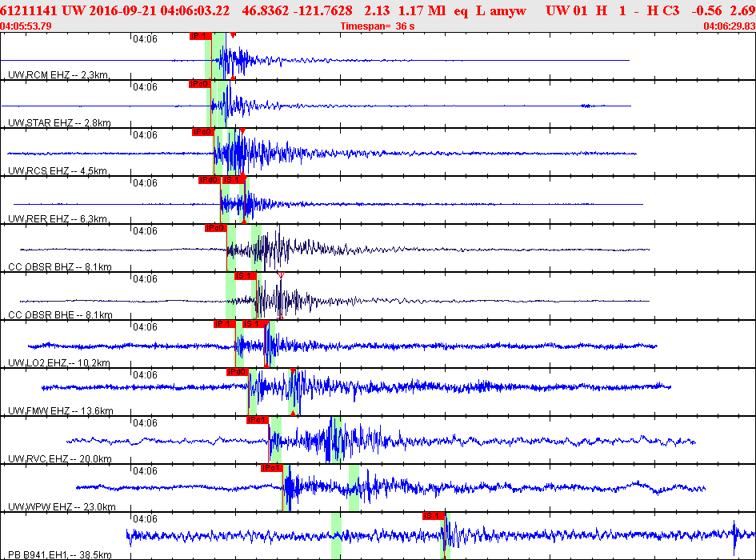Viewport: 756px width, 560px height.
Task: Select station label UW STAR EHZ -- 2.8km
Action: pyautogui.click(x=59, y=123)
